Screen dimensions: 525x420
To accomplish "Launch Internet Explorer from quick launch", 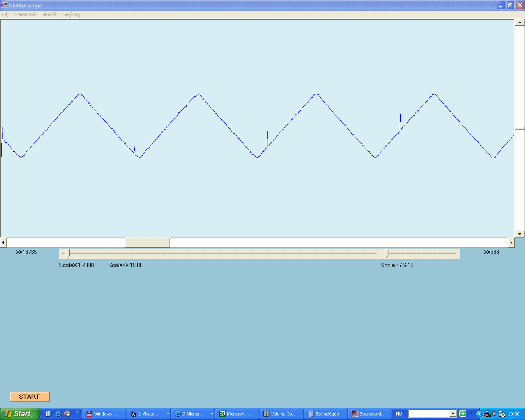I will (58, 414).
